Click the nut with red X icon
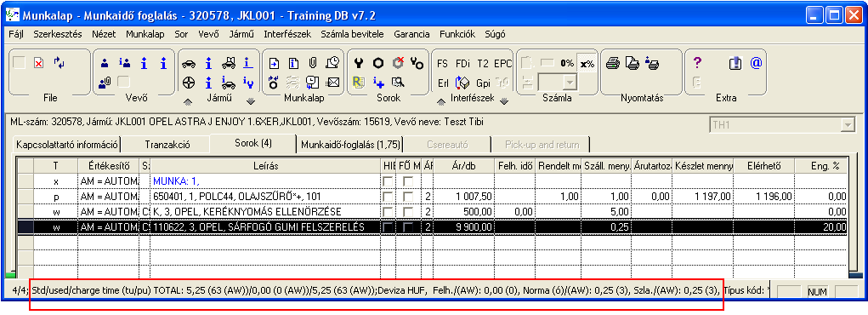Image resolution: width=868 pixels, height=315 pixels. [x=398, y=64]
